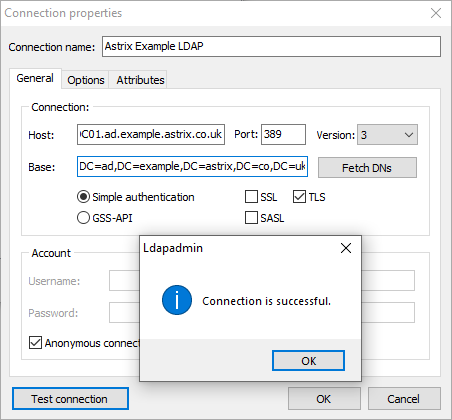
Task: Select Simple authentication radio button
Action: tap(83, 197)
